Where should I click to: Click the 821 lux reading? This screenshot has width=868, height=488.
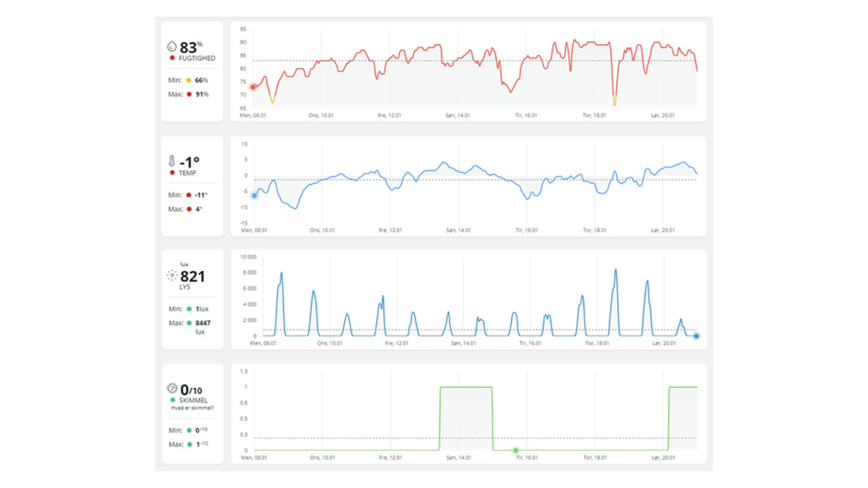click(x=192, y=276)
